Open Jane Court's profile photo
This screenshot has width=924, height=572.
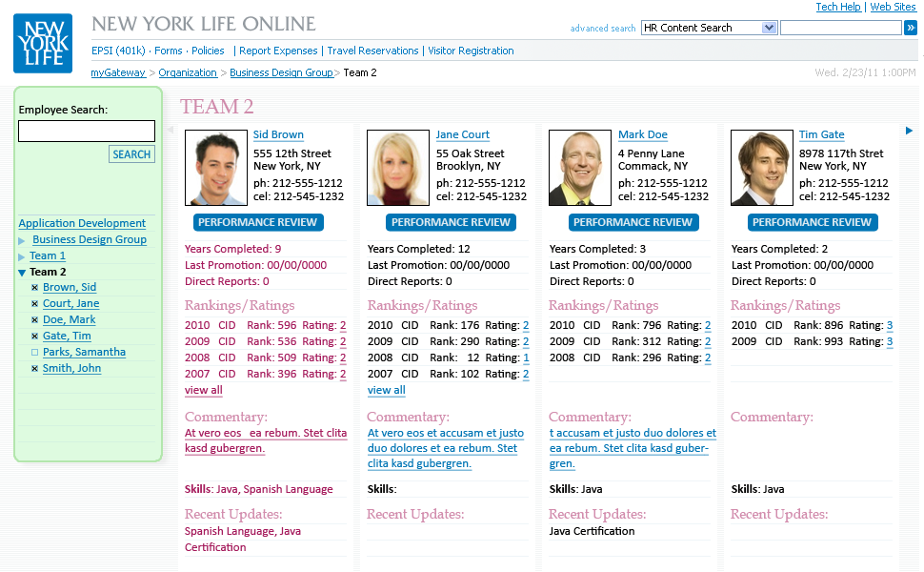point(398,168)
